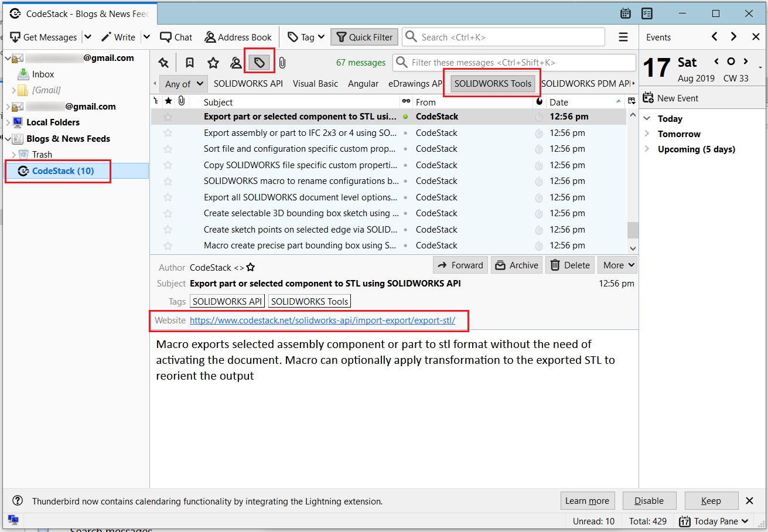Select the CodeStack (10) feed folder
The width and height of the screenshot is (768, 532).
(63, 171)
